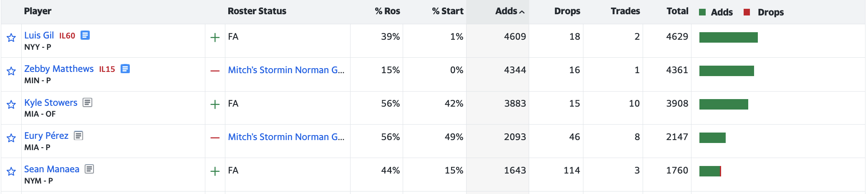Open Mitch's Stormin Norman team for Zebby Matthews

(286, 70)
